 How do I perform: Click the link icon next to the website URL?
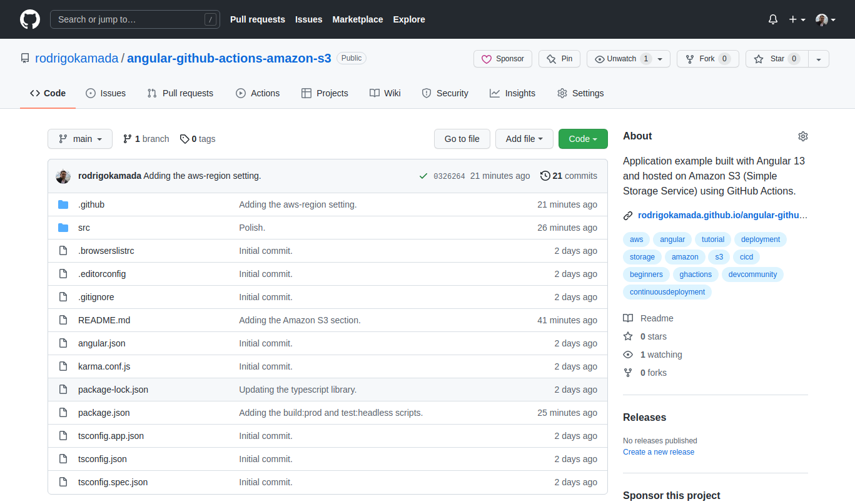[x=628, y=215]
